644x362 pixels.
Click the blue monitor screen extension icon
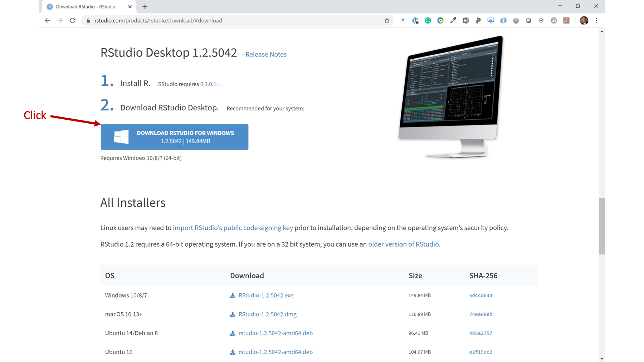click(x=491, y=21)
